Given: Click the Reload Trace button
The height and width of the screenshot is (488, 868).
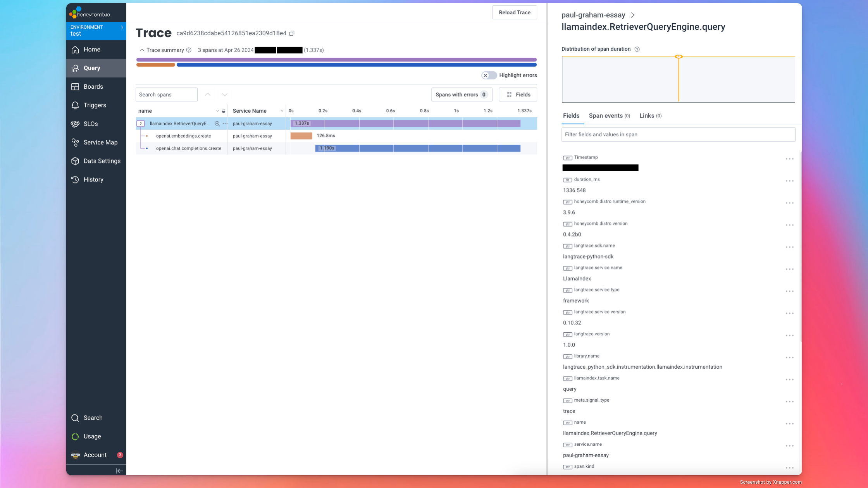Looking at the screenshot, I should [514, 12].
